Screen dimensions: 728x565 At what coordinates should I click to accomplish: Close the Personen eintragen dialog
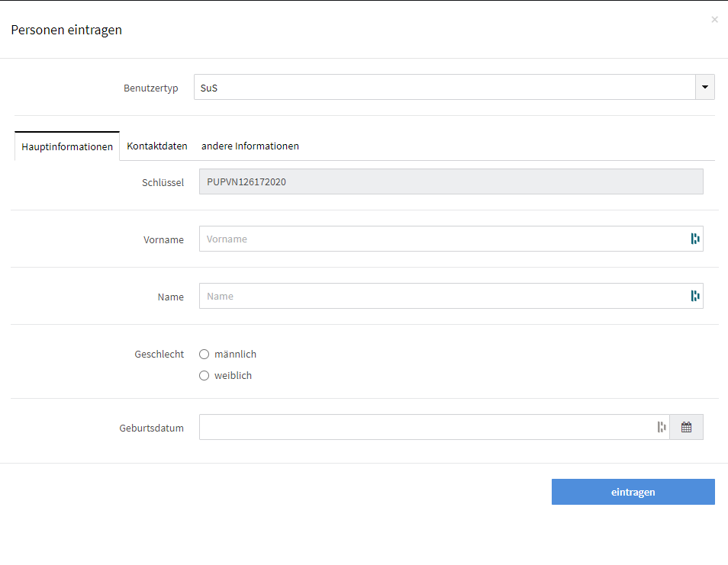click(714, 20)
